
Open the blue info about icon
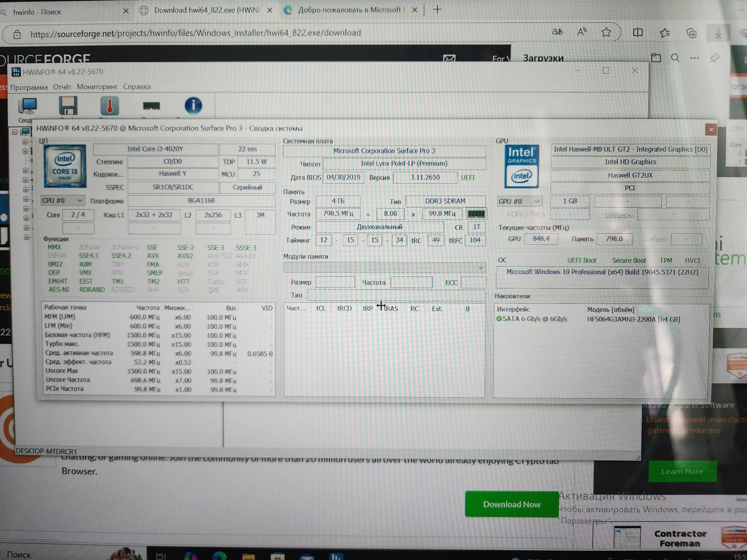click(x=193, y=106)
